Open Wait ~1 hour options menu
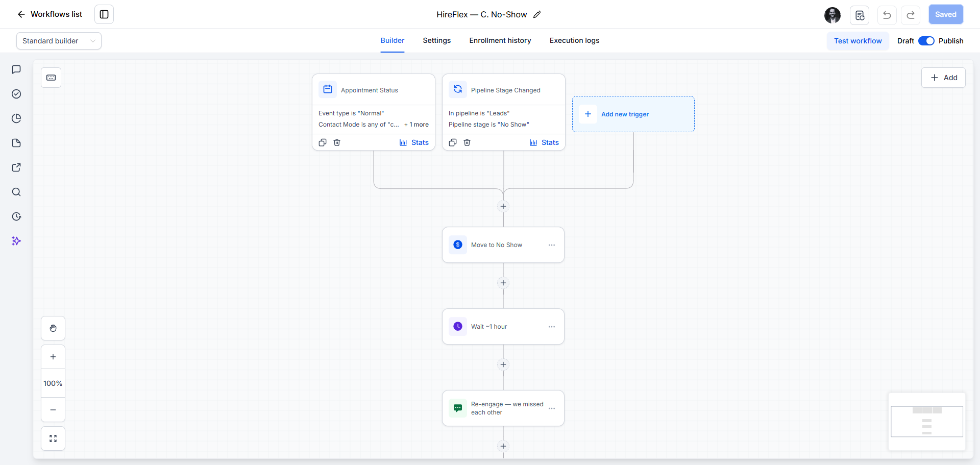The image size is (980, 465). [552, 327]
